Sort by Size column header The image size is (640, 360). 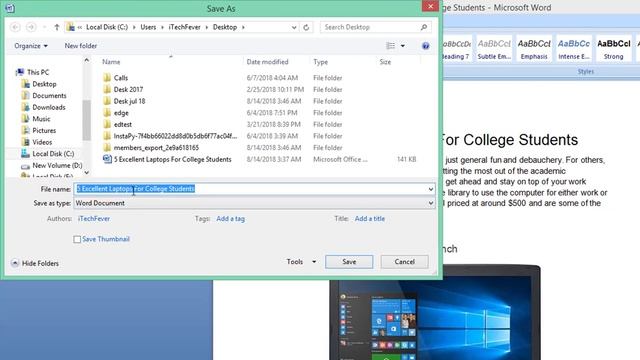pos(385,62)
